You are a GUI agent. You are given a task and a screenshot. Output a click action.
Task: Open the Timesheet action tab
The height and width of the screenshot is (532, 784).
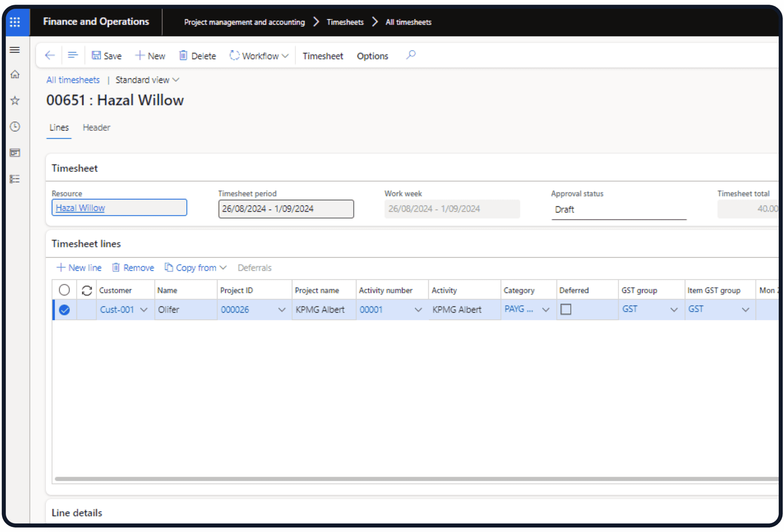(x=323, y=56)
